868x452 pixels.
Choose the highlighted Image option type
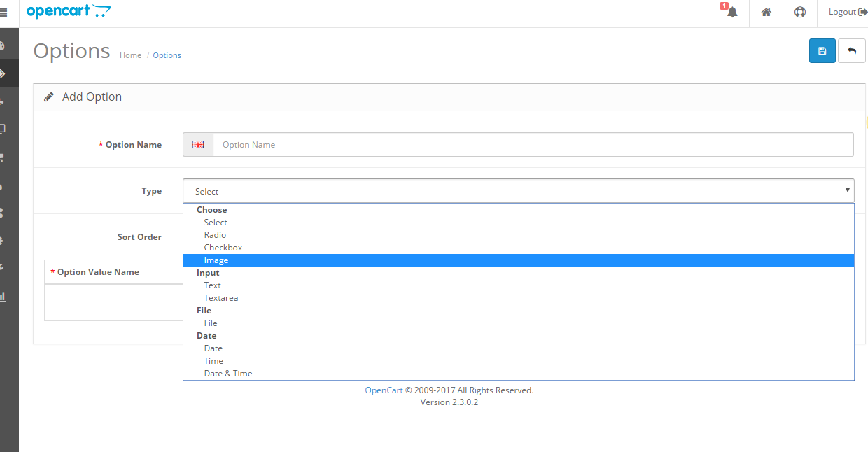pos(519,260)
